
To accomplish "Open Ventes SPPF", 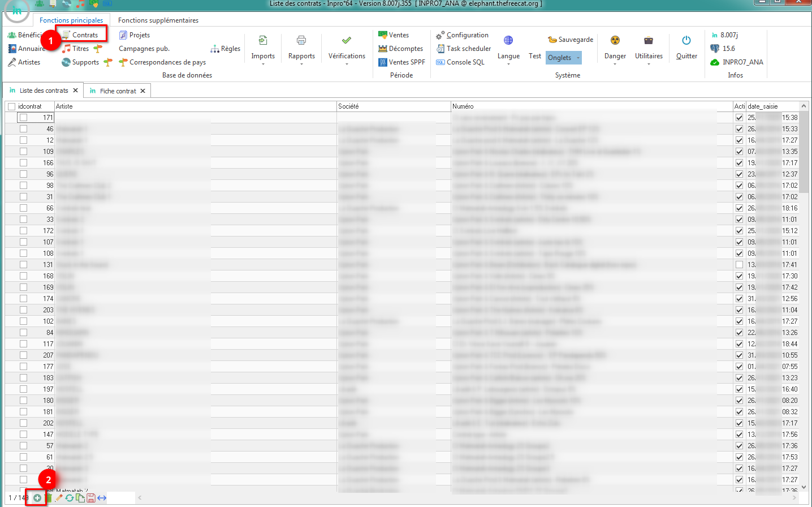I will tap(401, 62).
